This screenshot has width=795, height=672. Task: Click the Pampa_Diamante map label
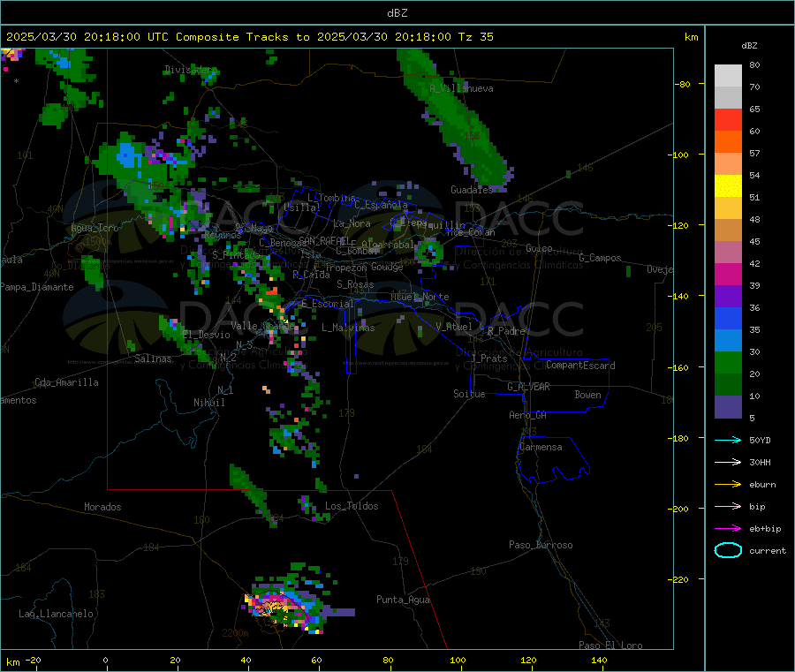click(x=37, y=287)
